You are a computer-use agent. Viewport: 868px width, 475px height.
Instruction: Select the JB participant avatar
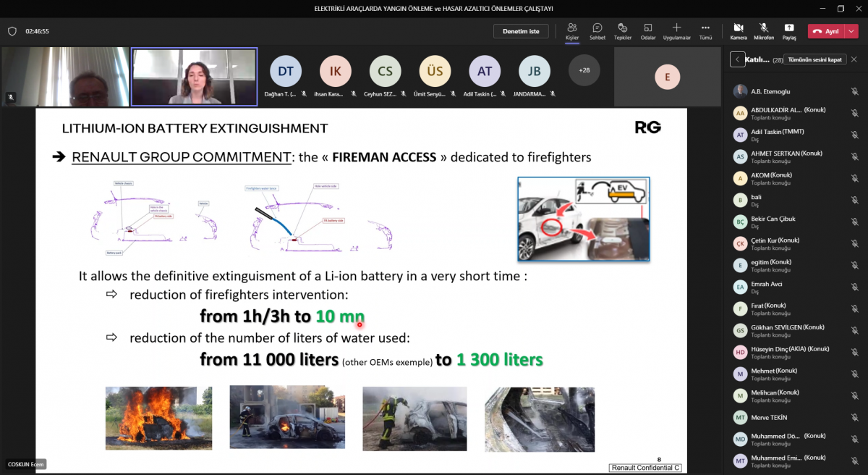[535, 71]
